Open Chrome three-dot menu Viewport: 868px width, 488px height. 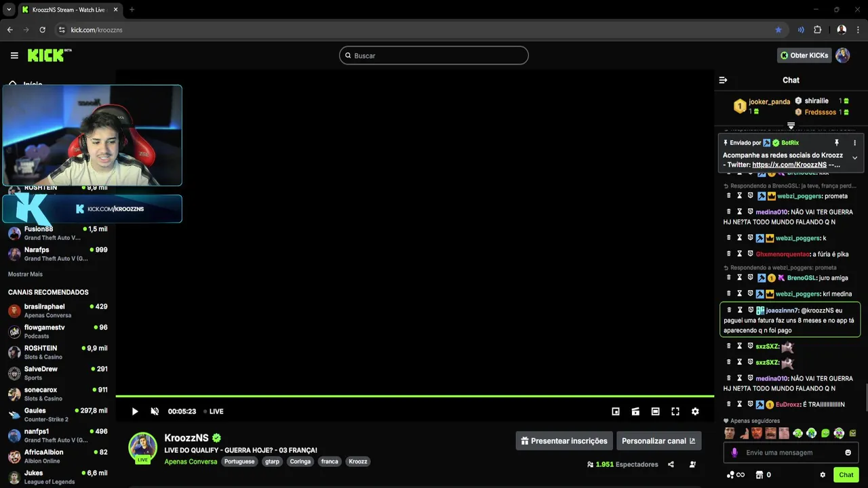[858, 30]
